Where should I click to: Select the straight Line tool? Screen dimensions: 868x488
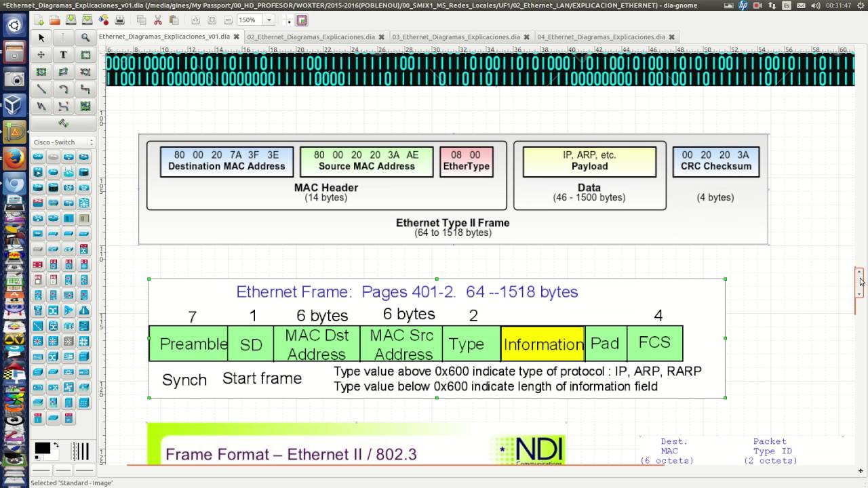[41, 89]
